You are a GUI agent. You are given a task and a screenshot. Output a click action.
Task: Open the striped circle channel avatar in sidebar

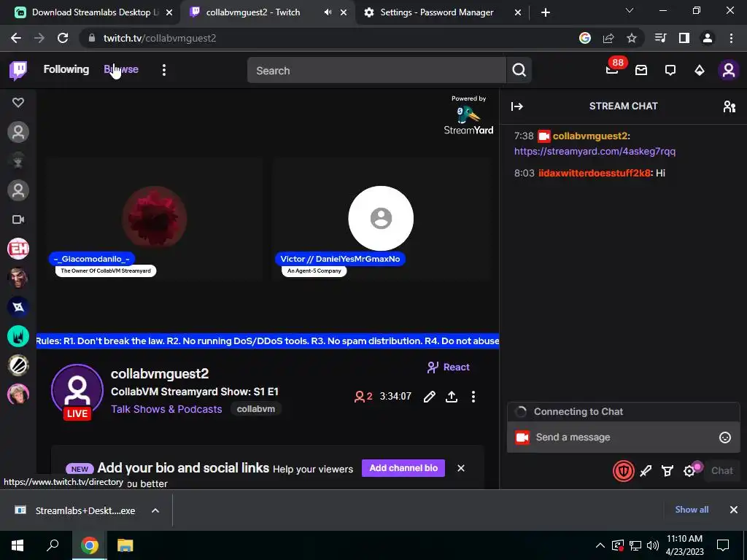point(18,365)
